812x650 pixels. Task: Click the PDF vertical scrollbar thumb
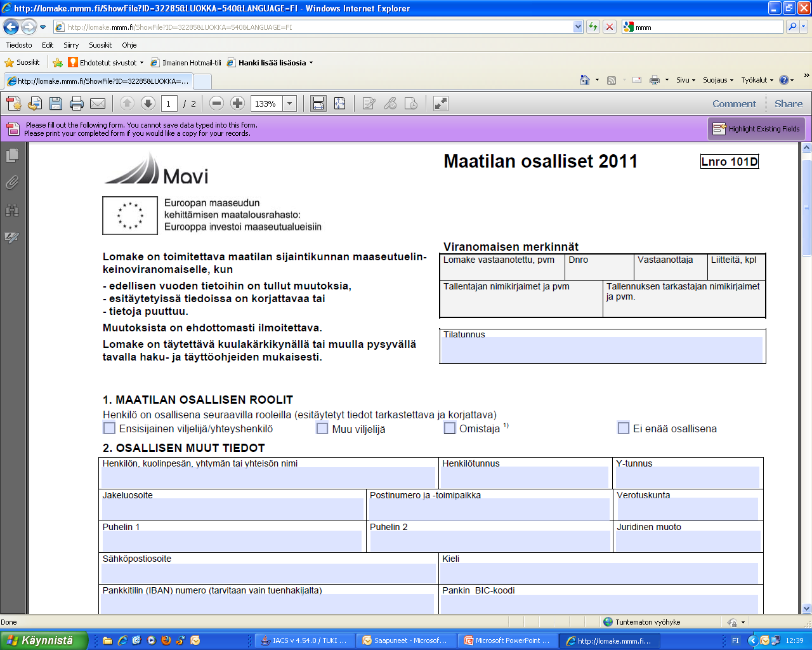(807, 208)
